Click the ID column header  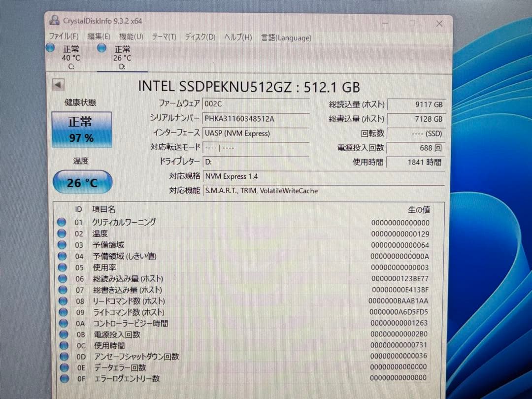[x=78, y=209]
